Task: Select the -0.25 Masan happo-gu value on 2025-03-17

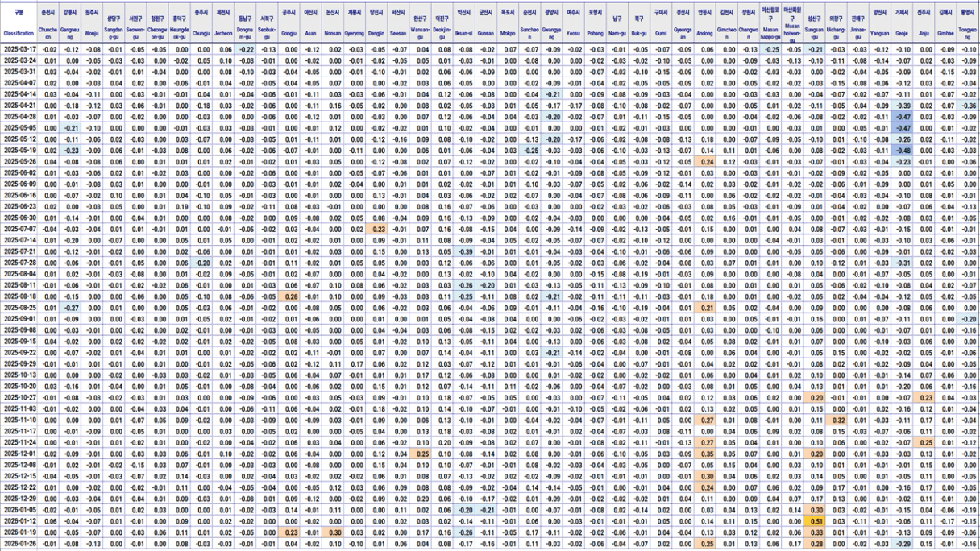Action: coord(771,50)
